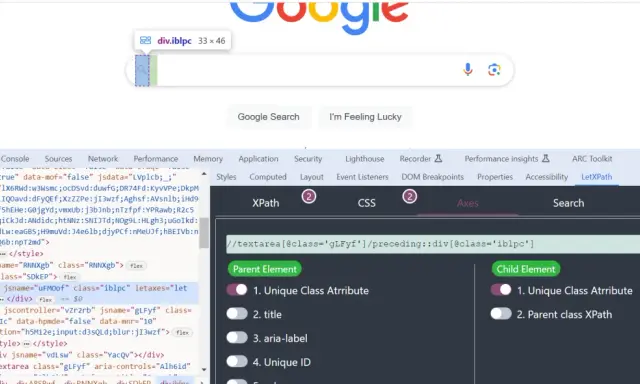Switch to the Computed pane
This screenshot has width=640, height=384.
click(268, 177)
